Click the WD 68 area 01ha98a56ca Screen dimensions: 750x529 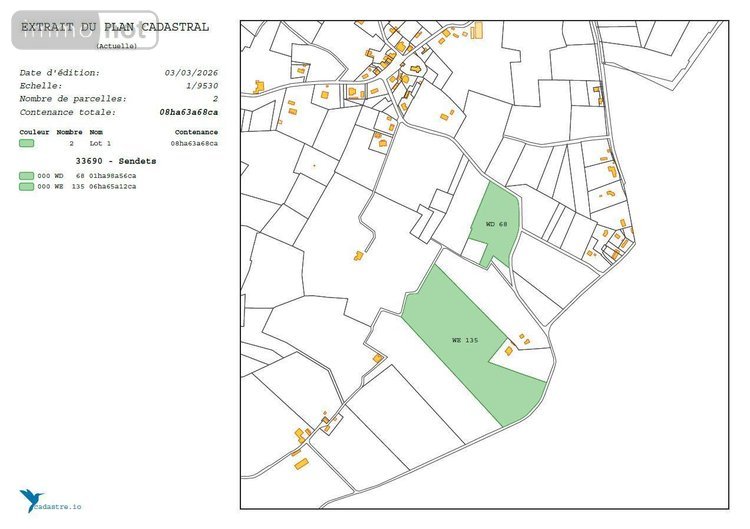pyautogui.click(x=113, y=175)
